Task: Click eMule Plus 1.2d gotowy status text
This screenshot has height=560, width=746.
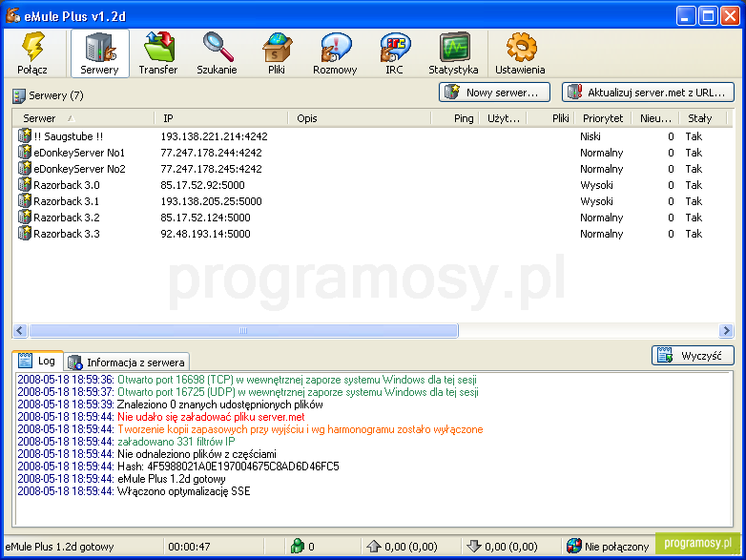Action: [x=59, y=547]
